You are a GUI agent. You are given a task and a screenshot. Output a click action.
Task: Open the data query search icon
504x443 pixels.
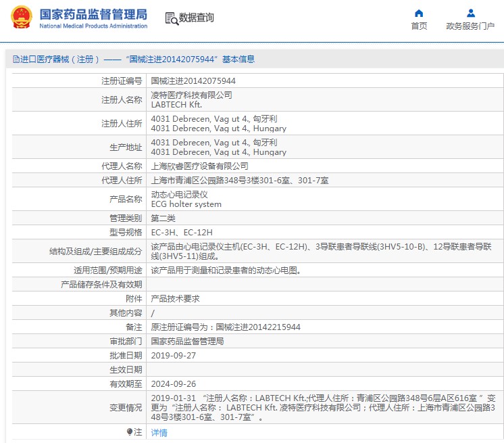[x=172, y=19]
